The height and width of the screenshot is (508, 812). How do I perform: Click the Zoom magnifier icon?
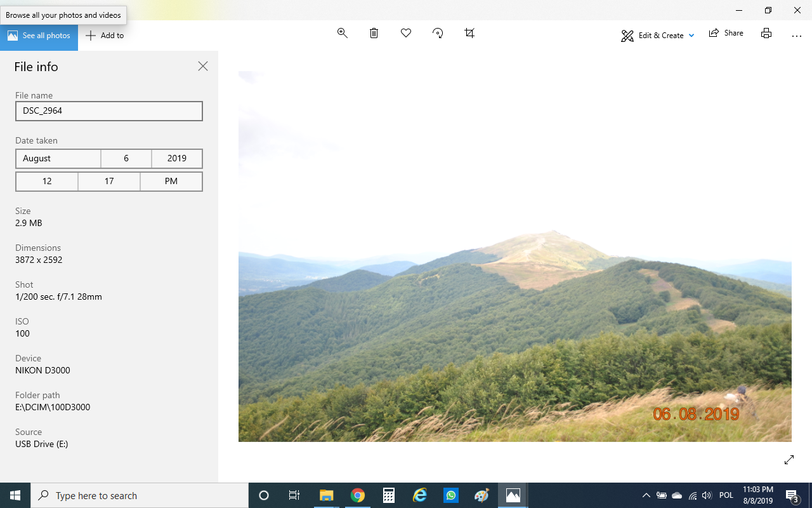pyautogui.click(x=343, y=33)
